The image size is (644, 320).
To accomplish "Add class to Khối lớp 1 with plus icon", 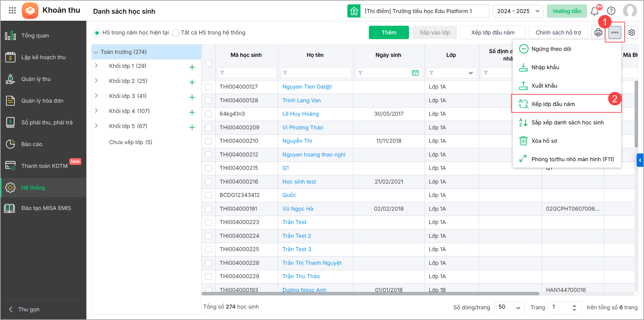I will (x=192, y=67).
